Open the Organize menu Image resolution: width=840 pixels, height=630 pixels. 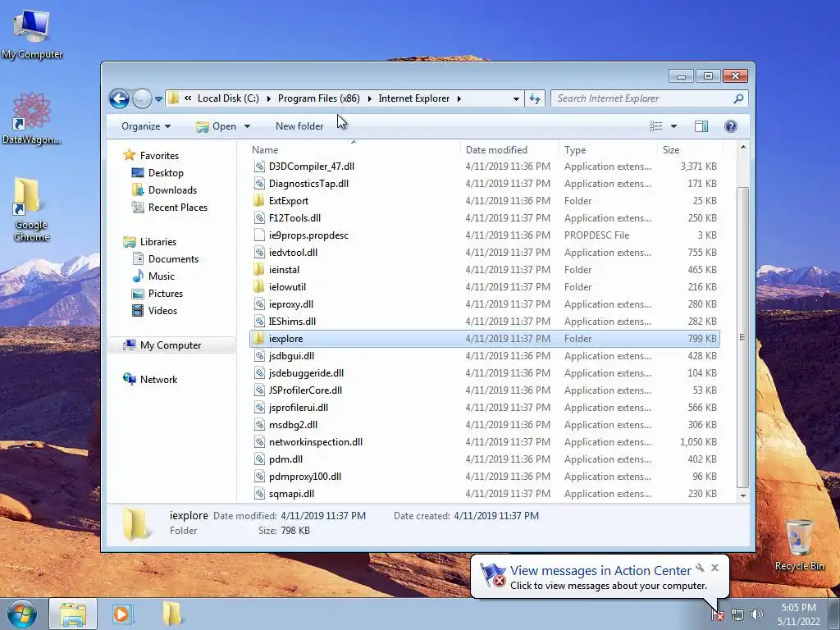click(x=146, y=126)
